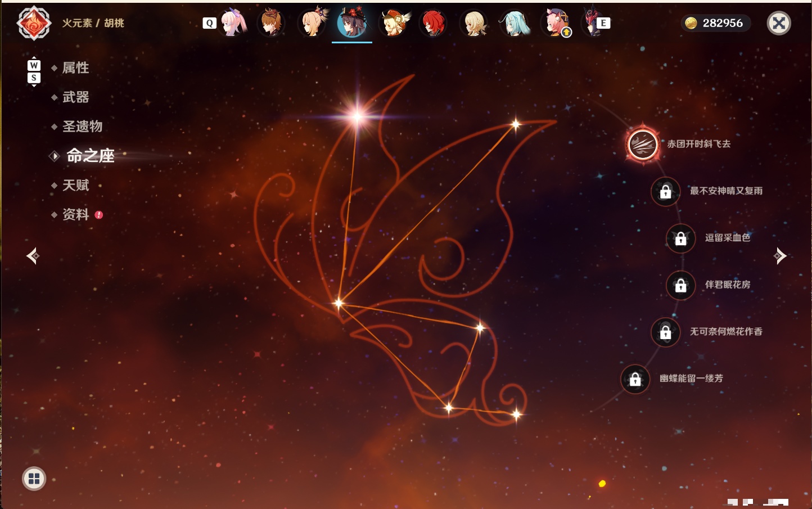
Task: Click the locked constellation 逗留采血色
Action: click(680, 238)
